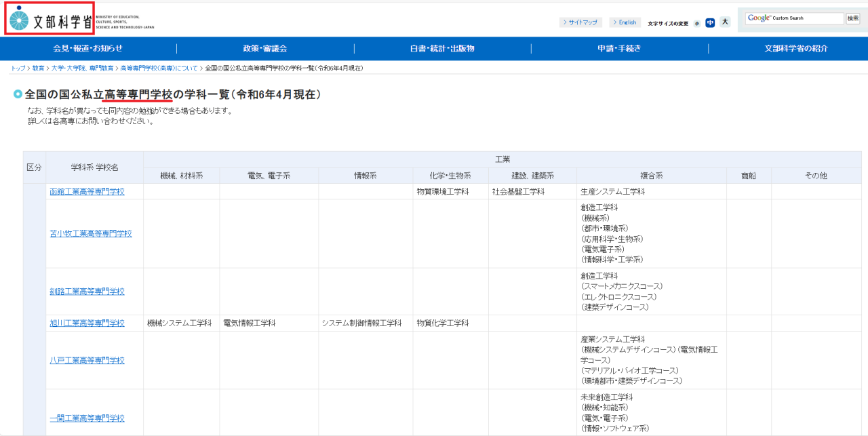Switch to the English version
868x436 pixels.
pos(625,22)
